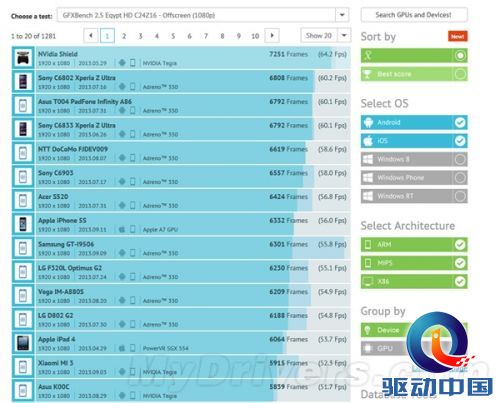Click the Windows logo on Windows RT filter
500x403 pixels.
[x=368, y=196]
